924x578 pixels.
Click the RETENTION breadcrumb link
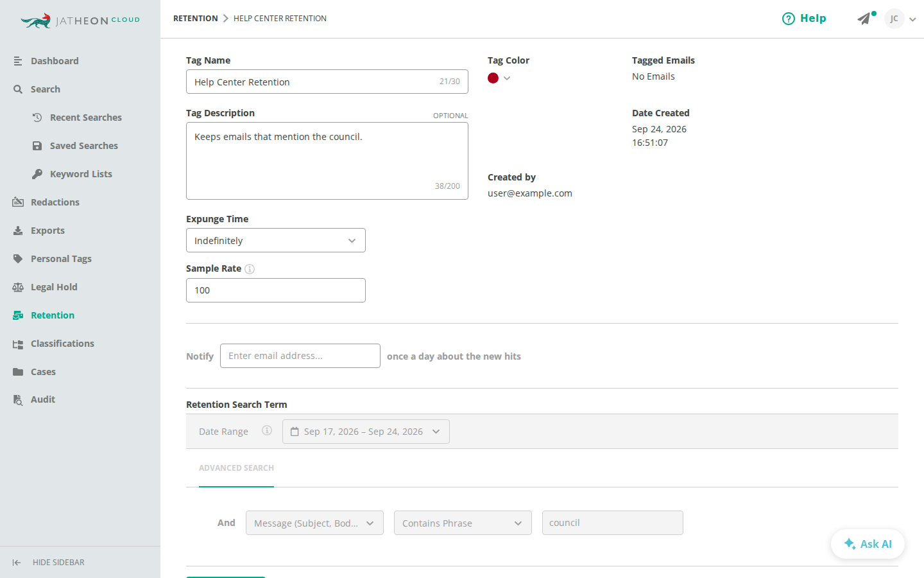pyautogui.click(x=196, y=19)
